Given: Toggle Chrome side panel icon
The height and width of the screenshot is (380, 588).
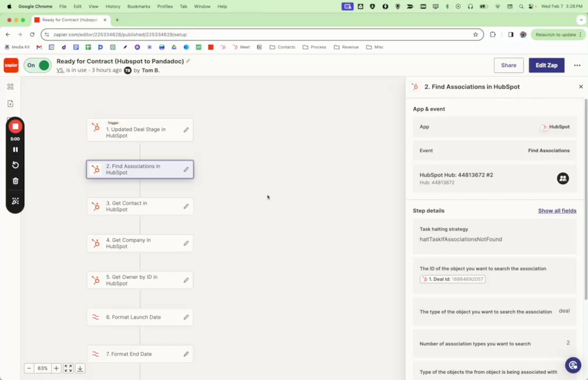Looking at the screenshot, I should click(510, 34).
